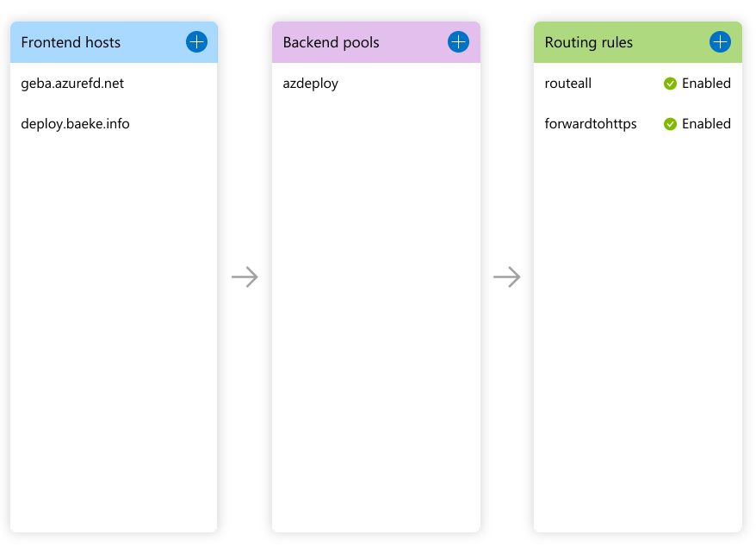
Task: Open the azdeploy backend pool
Action: point(310,84)
